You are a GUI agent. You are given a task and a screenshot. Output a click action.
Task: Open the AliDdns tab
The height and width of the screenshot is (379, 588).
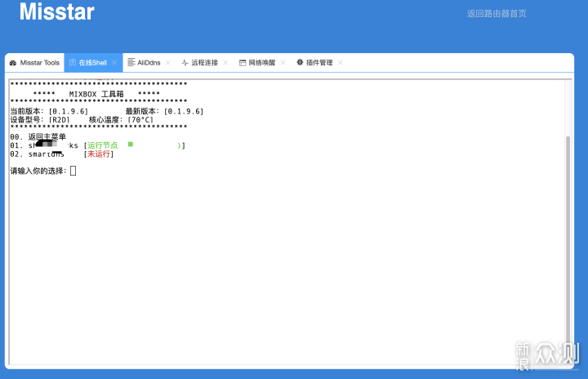point(149,63)
